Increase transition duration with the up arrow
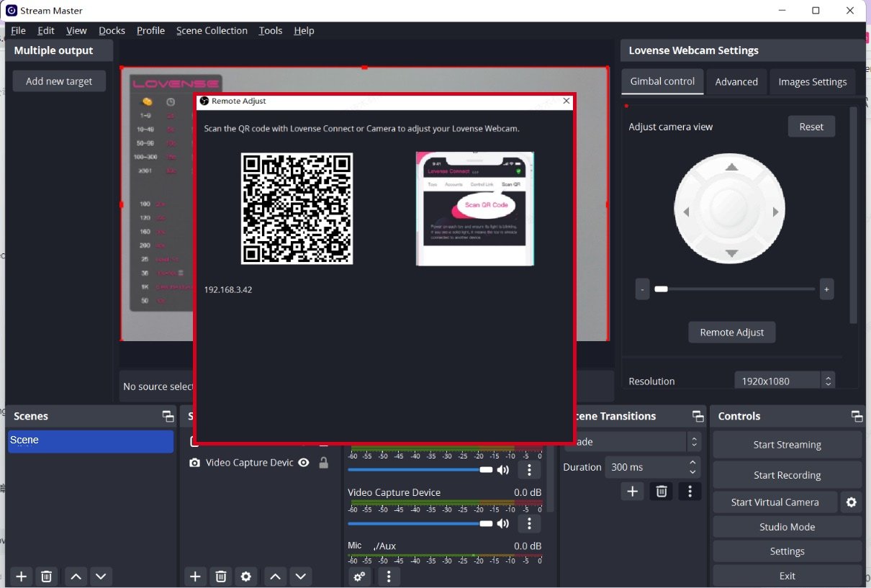 [692, 462]
